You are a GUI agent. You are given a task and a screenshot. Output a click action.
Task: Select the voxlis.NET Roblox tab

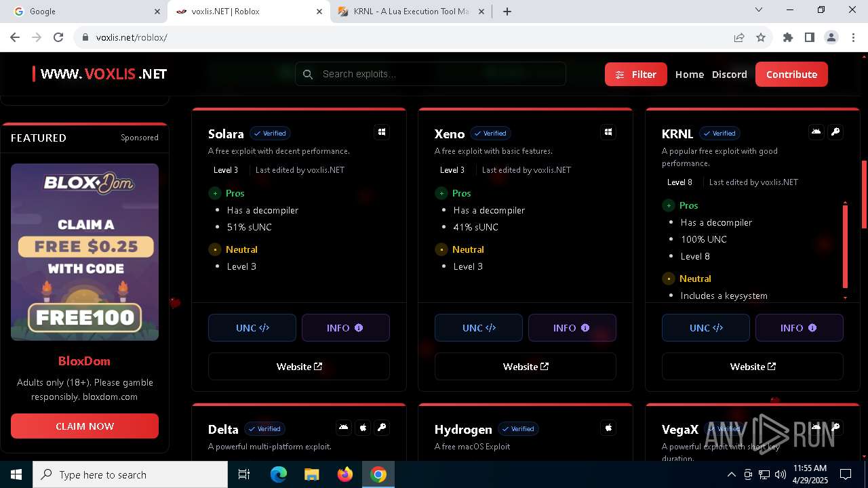[x=248, y=12]
